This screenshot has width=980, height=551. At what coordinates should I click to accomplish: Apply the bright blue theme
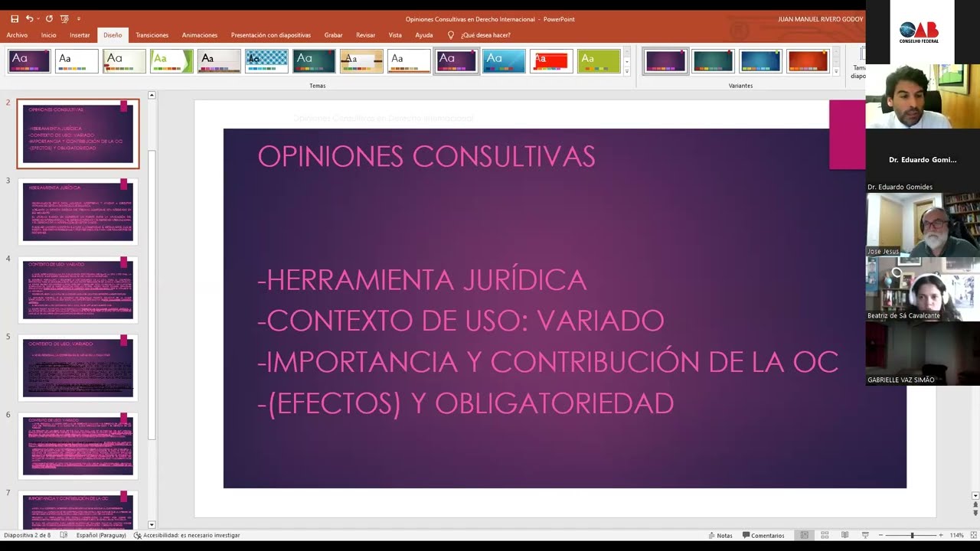pyautogui.click(x=504, y=61)
